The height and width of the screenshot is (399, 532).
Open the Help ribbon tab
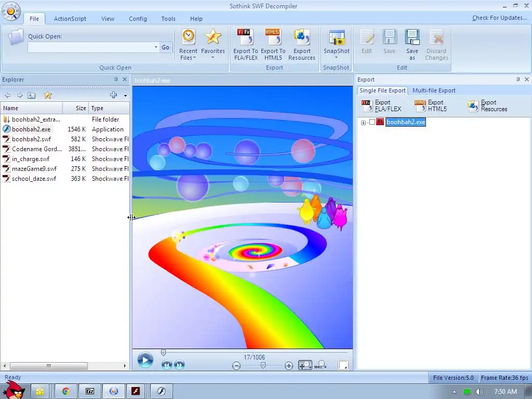pyautogui.click(x=196, y=19)
